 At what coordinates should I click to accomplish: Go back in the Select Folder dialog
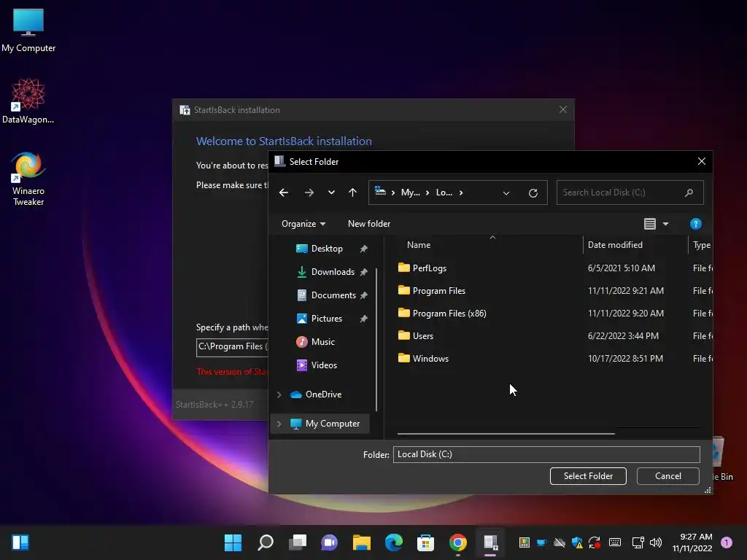tap(284, 192)
